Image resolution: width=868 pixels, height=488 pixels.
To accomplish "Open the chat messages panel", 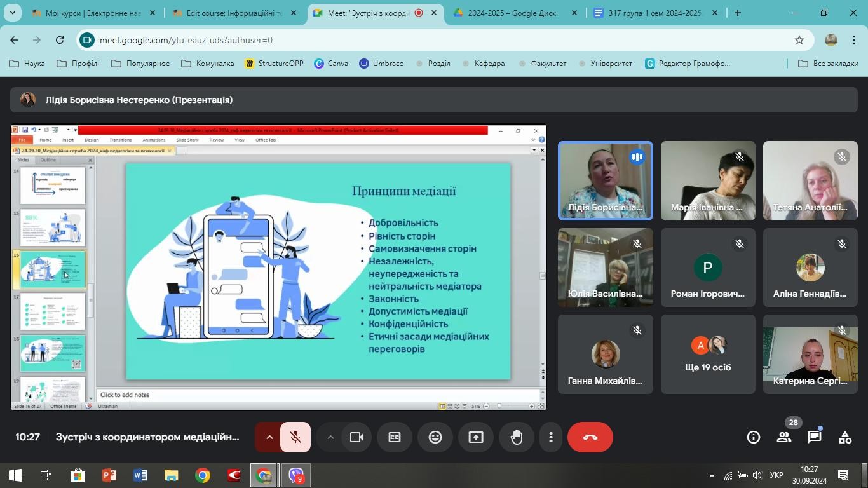I will click(815, 437).
